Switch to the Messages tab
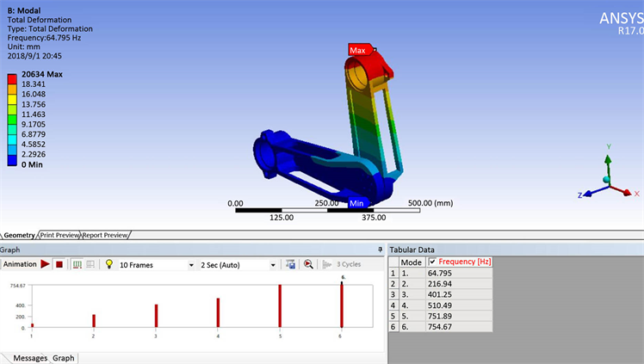 pyautogui.click(x=30, y=358)
